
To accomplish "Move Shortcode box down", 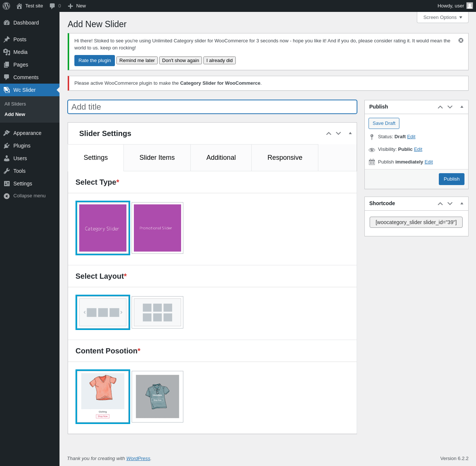I will (450, 204).
